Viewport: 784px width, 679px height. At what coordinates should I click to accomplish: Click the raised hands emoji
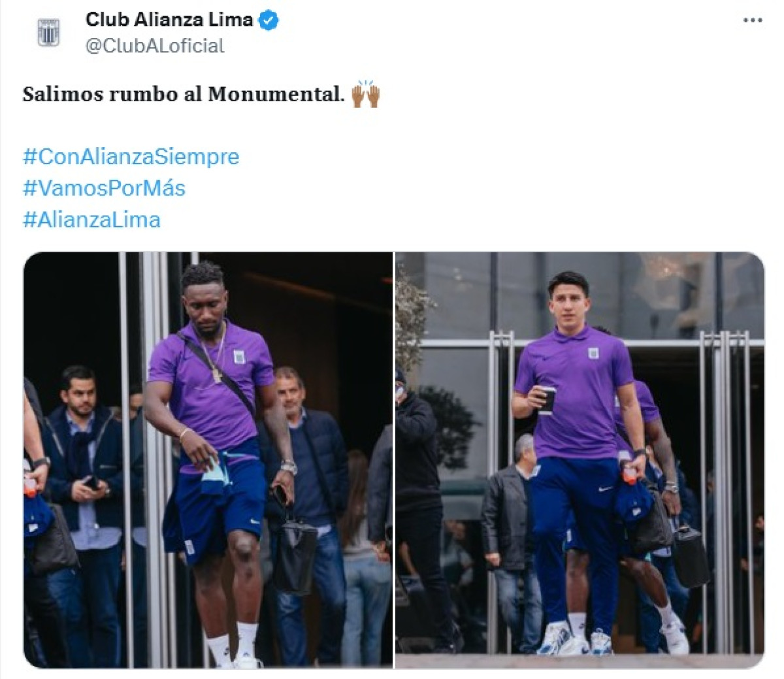pos(365,94)
